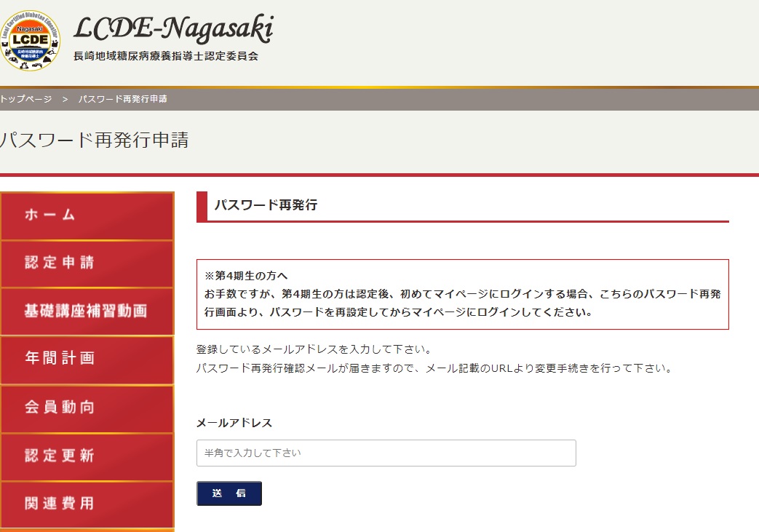Image resolution: width=759 pixels, height=532 pixels.
Task: Click the LCDE Nagasaki circular logo
Action: [x=31, y=40]
